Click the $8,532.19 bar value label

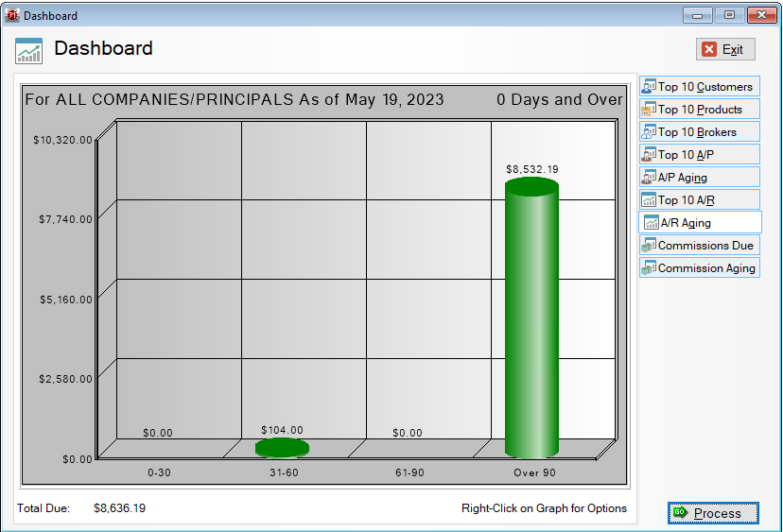(x=531, y=169)
